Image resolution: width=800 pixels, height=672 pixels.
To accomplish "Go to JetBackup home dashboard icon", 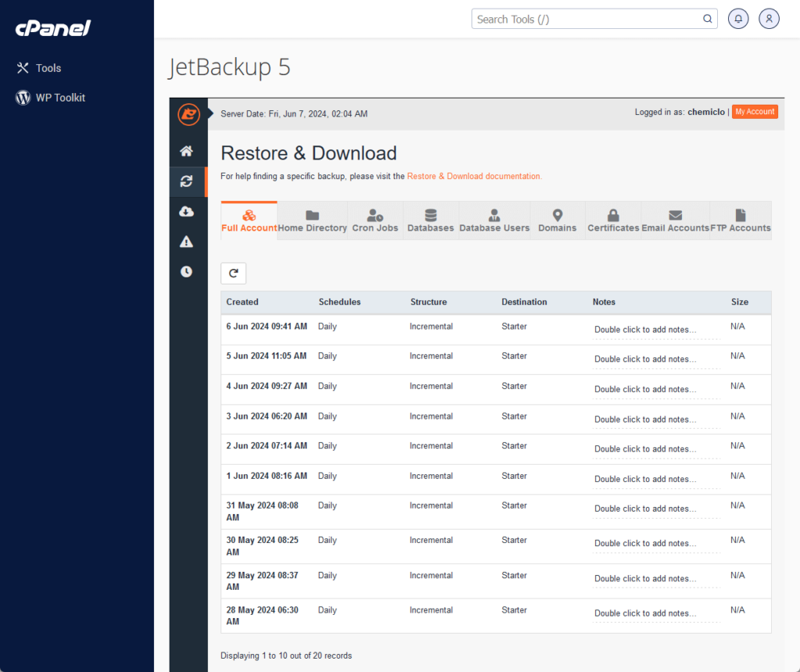I will (x=186, y=151).
